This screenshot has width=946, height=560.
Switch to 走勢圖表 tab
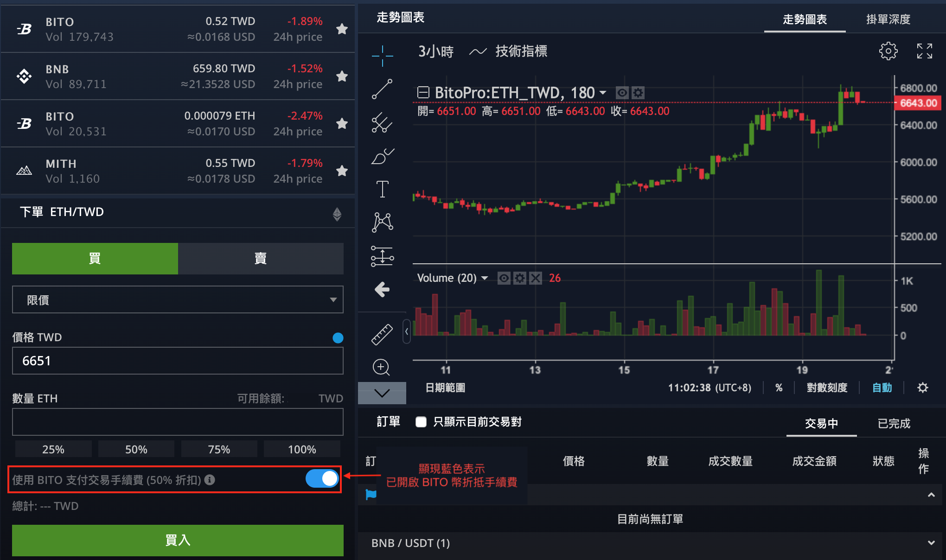(x=805, y=19)
